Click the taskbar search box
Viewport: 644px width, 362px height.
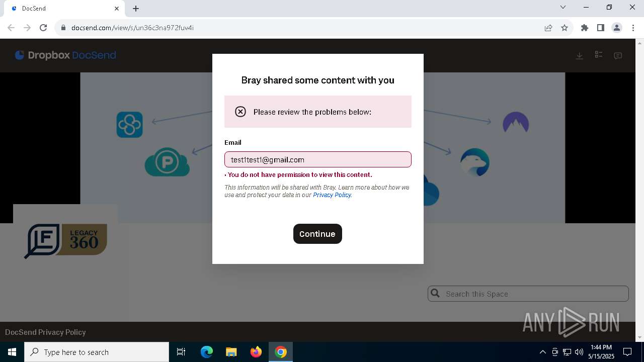pos(97,352)
